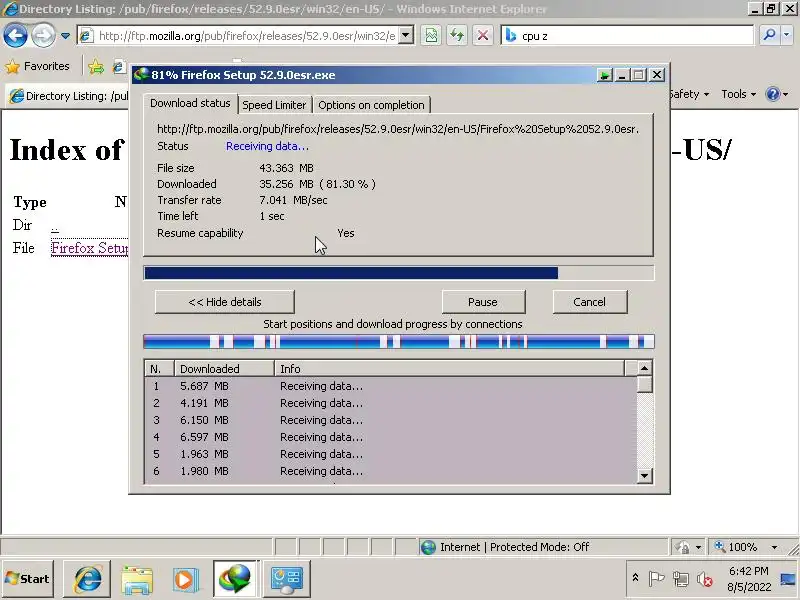800x600 pixels.
Task: Click the muted volume tray icon
Action: tap(705, 579)
